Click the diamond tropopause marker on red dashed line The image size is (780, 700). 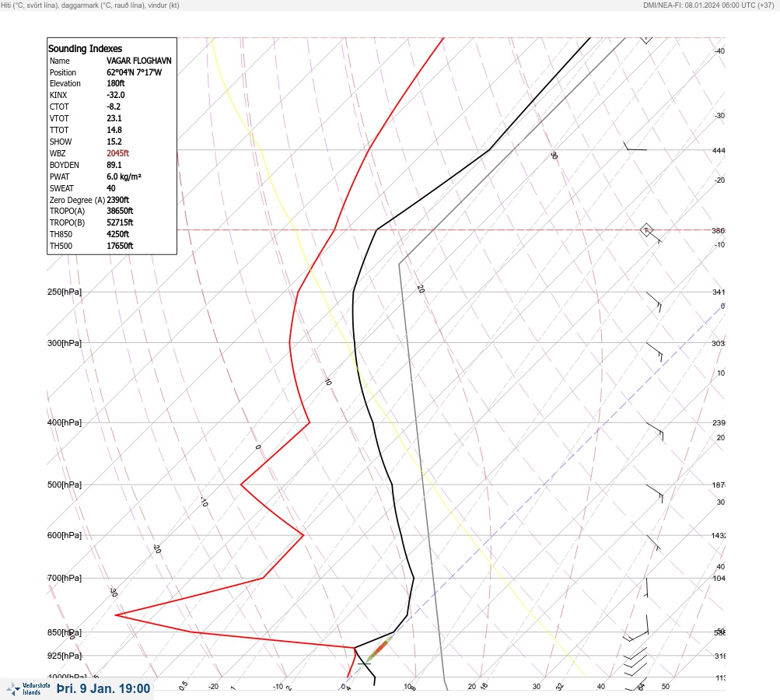coord(646,230)
